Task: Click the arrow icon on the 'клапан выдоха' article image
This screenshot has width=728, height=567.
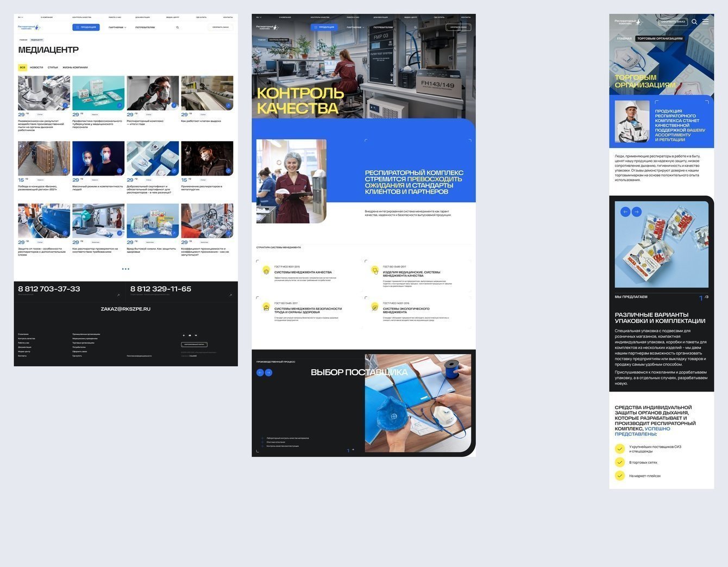Action: tap(228, 105)
